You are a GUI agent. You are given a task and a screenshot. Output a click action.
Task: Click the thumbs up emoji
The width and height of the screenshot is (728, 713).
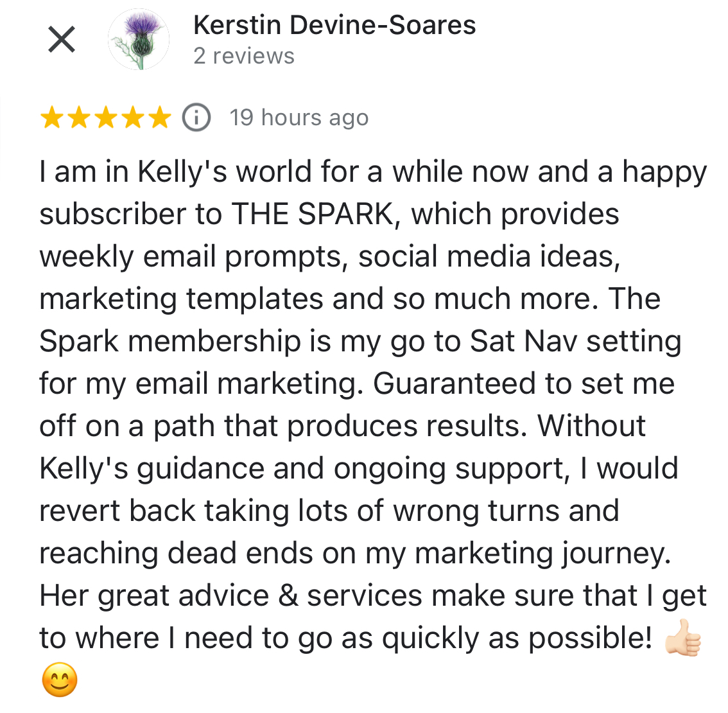684,637
